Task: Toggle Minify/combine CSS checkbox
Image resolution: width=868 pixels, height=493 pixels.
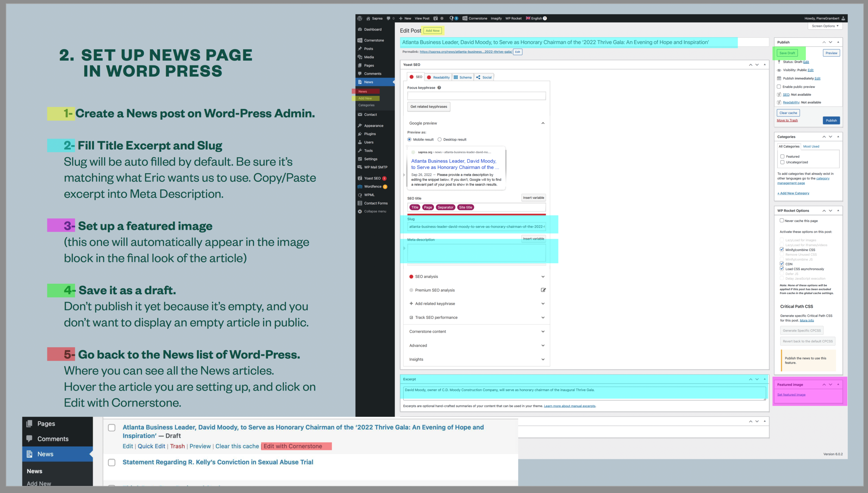Action: click(x=782, y=250)
